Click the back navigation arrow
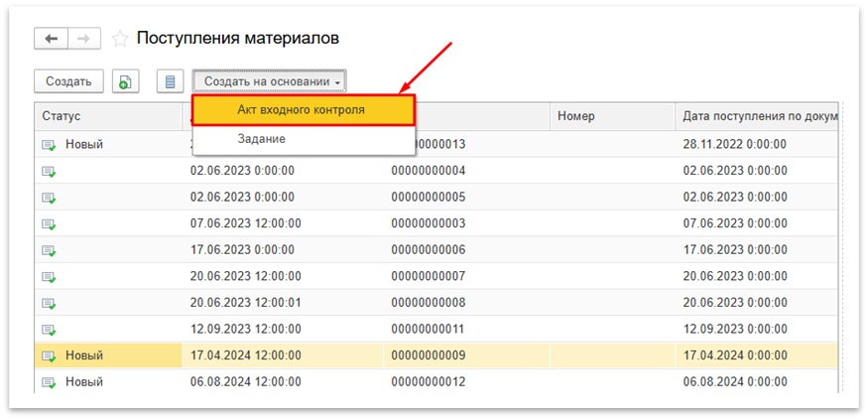Image resolution: width=868 pixels, height=420 pixels. (x=51, y=39)
